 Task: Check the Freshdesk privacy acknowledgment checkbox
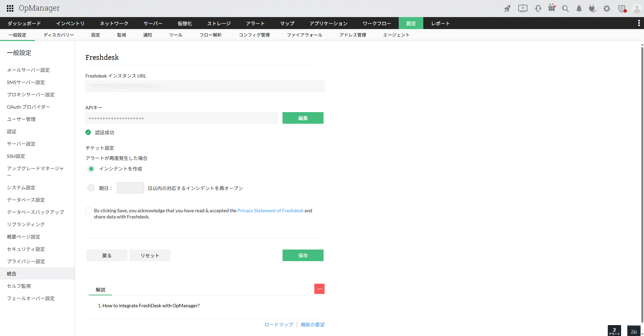click(x=88, y=210)
